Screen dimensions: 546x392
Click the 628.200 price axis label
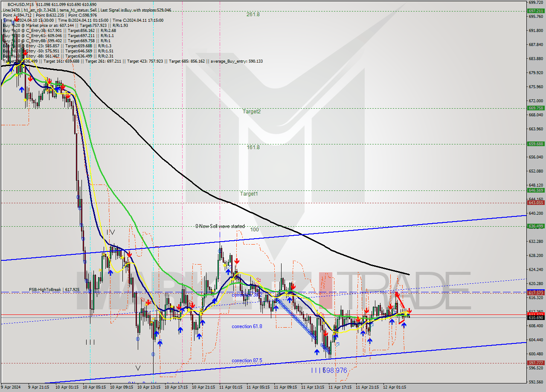pos(535,255)
